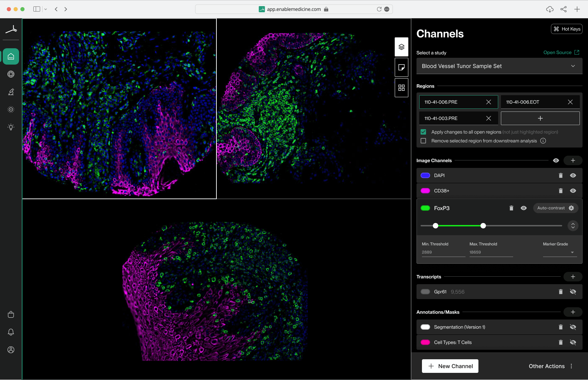Check Remove selected region from downstream analysis
Image resolution: width=588 pixels, height=380 pixels.
(x=423, y=141)
